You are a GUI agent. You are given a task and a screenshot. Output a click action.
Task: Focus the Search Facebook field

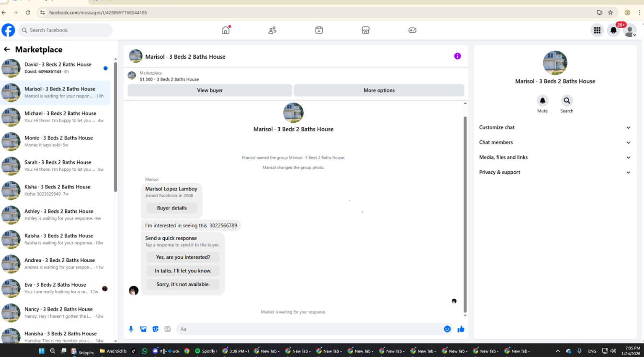point(66,30)
